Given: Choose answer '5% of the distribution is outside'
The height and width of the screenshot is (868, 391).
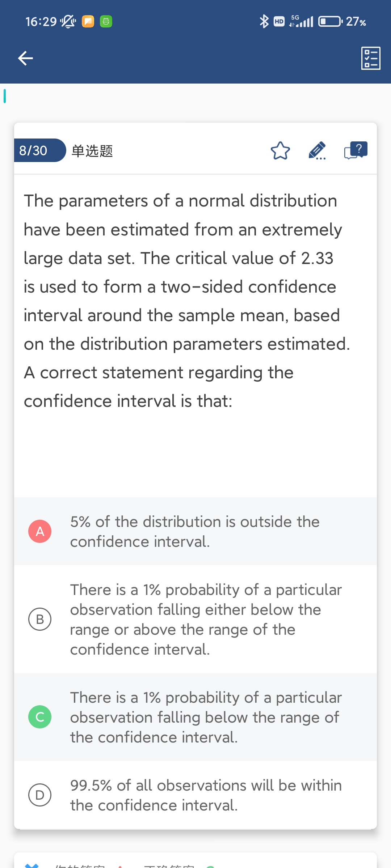Looking at the screenshot, I should (195, 532).
